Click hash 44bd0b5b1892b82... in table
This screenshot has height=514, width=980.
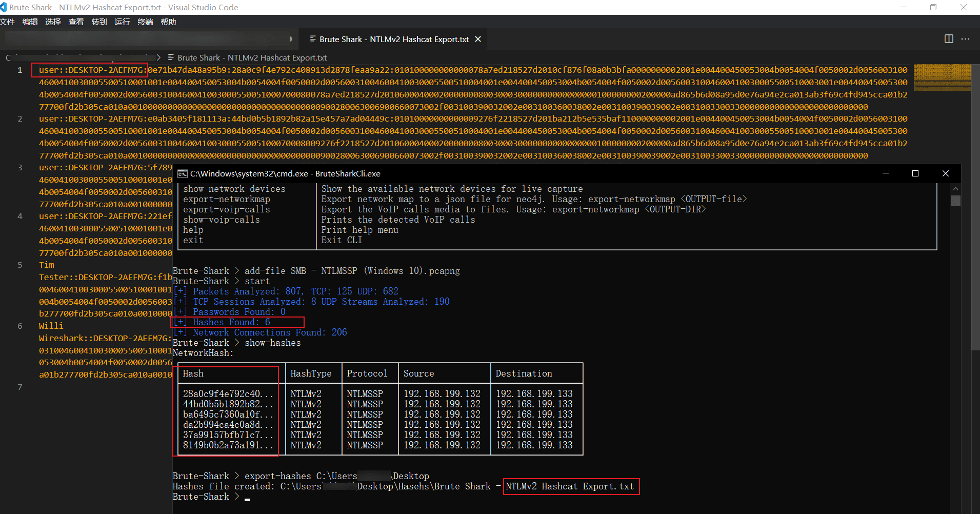pyautogui.click(x=228, y=404)
